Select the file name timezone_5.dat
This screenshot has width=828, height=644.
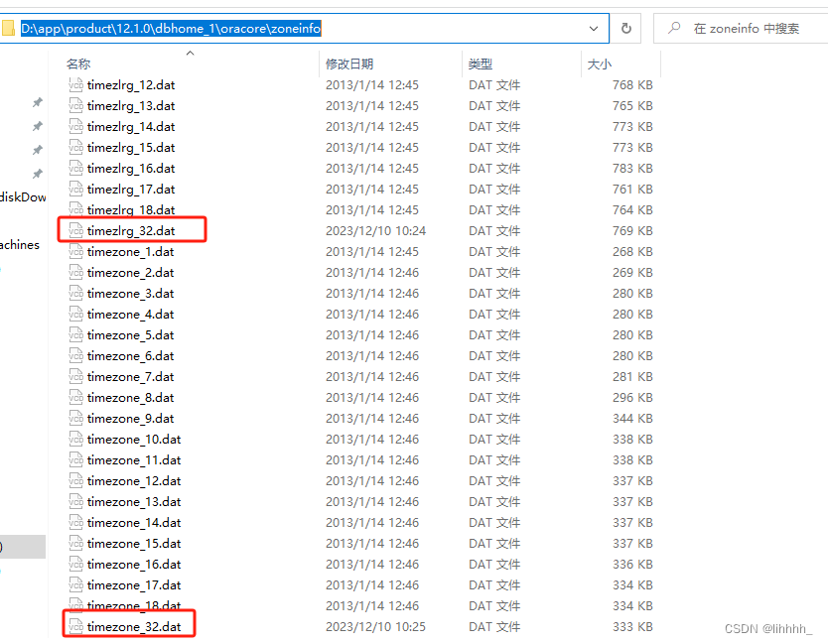click(x=130, y=335)
